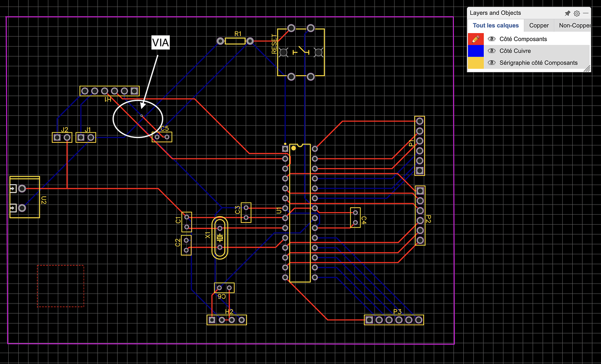This screenshot has height=364, width=601.
Task: Select the Tout les calques tab
Action: (496, 25)
